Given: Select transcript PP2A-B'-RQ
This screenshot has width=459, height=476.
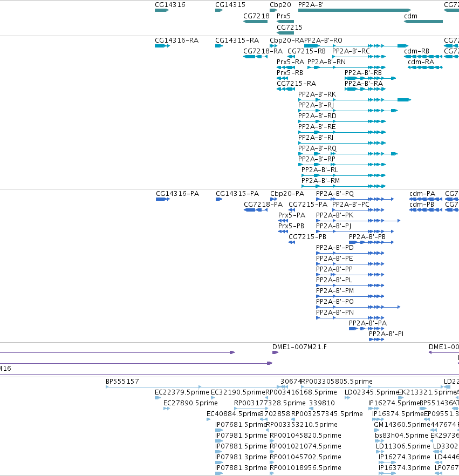Looking at the screenshot, I should 317,148.
